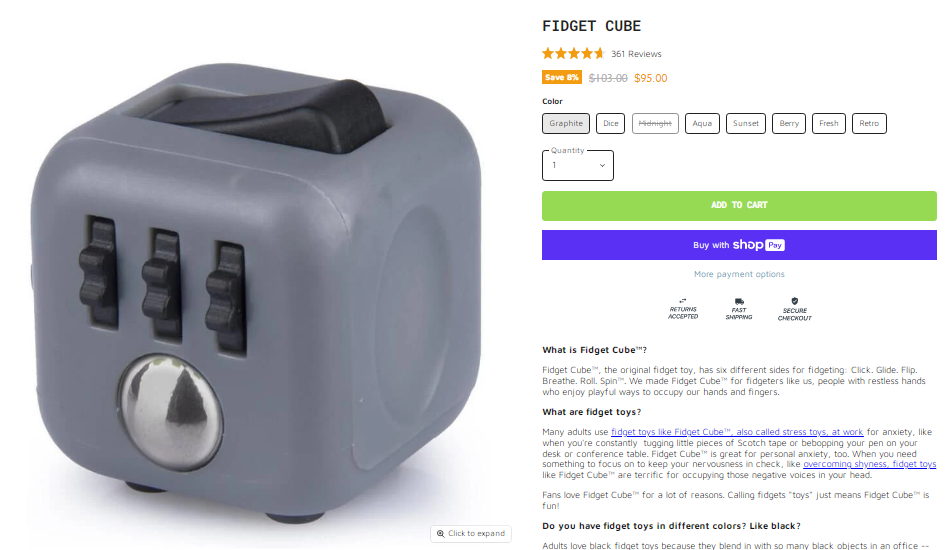The image size is (947, 550).
Task: Click the Shop Pay logo
Action: click(x=759, y=245)
